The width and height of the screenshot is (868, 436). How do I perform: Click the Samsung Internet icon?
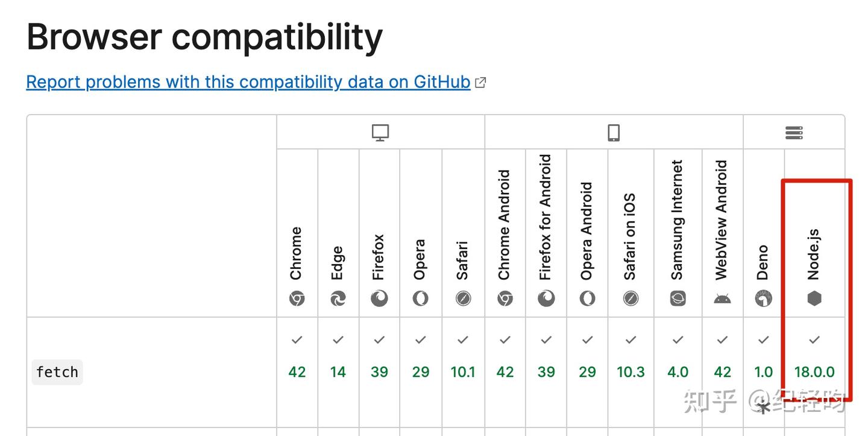tap(678, 299)
